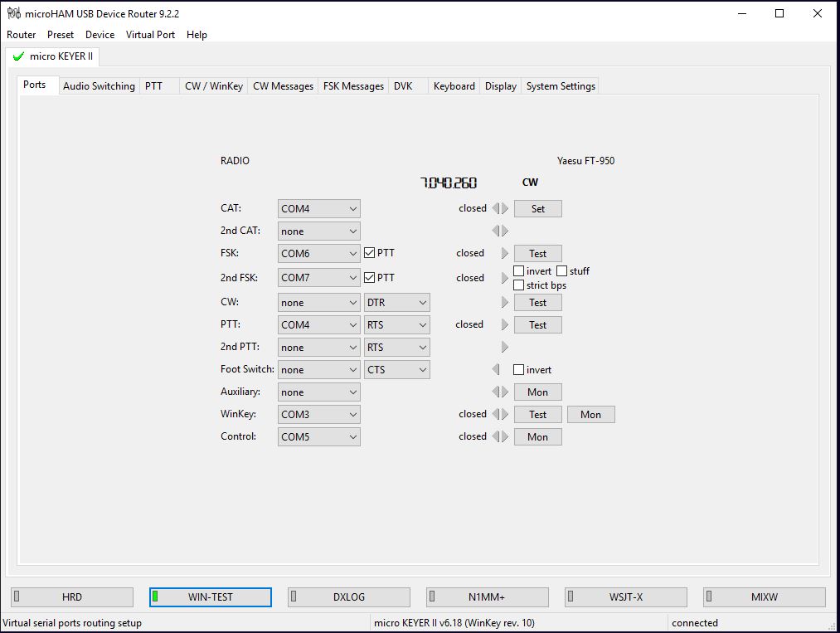Click the CAT row data-flow arrows
840x633 pixels.
[x=500, y=208]
